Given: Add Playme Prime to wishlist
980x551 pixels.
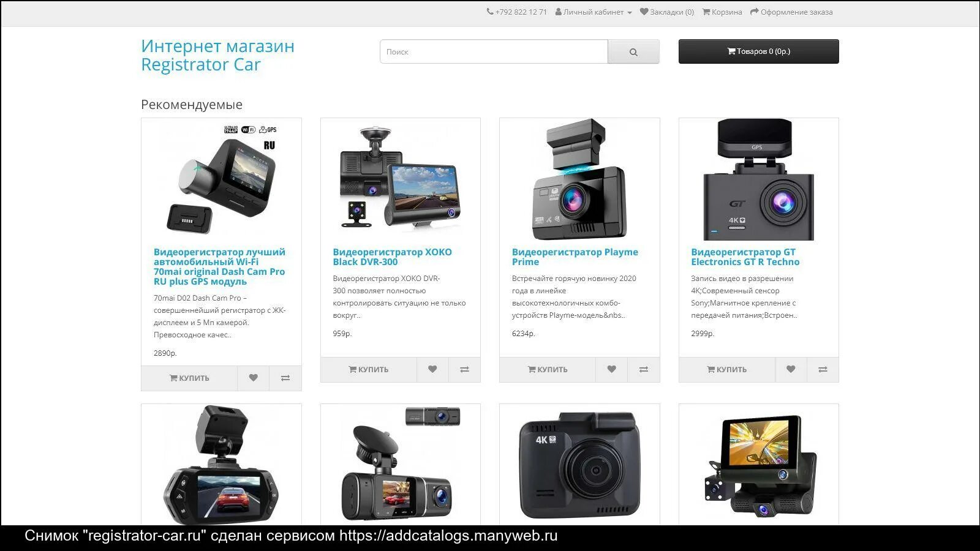Looking at the screenshot, I should 611,370.
